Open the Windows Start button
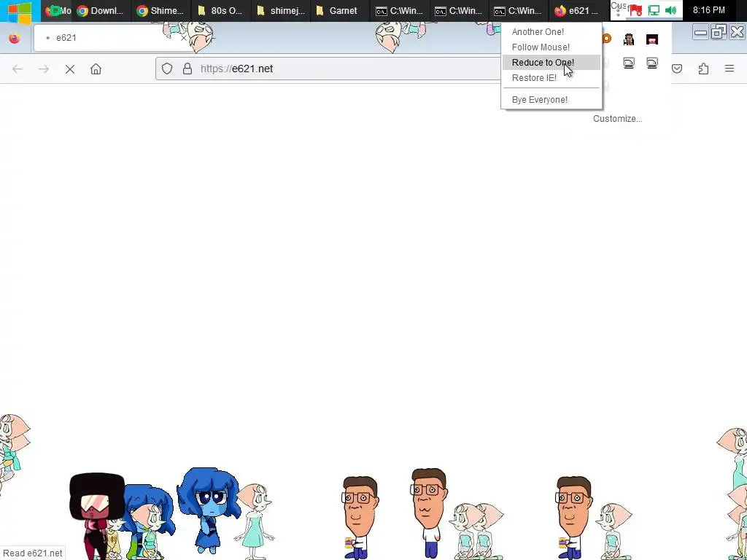This screenshot has width=747, height=560. click(x=20, y=10)
